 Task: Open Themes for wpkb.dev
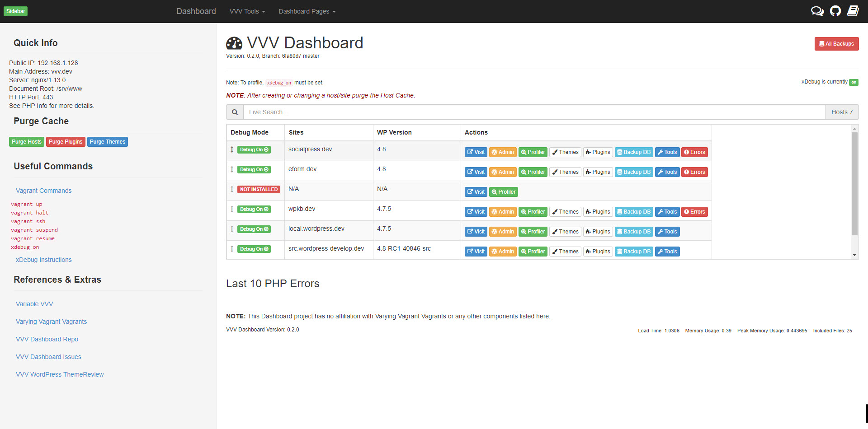(565, 212)
